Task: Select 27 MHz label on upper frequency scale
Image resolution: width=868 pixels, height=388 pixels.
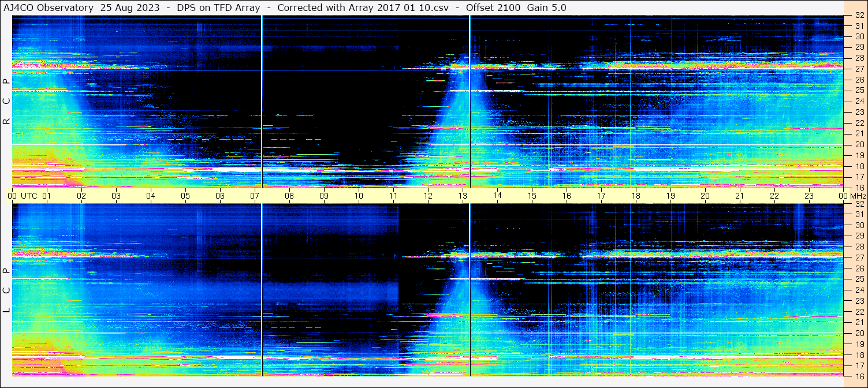Action: click(x=858, y=69)
